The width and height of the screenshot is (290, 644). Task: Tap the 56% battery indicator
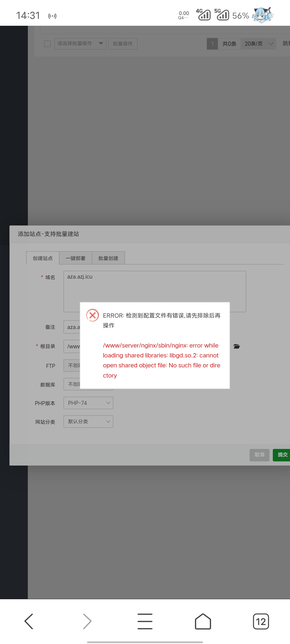[x=241, y=16]
